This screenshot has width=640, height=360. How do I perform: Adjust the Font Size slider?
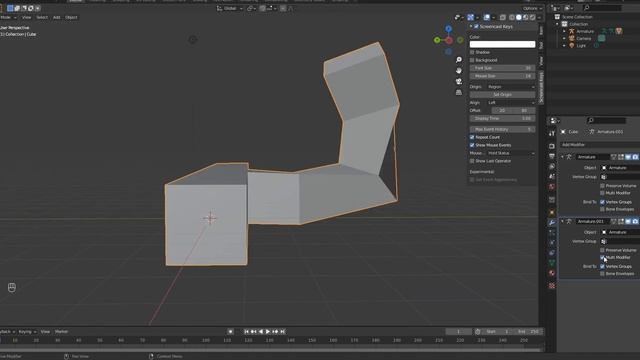click(502, 68)
